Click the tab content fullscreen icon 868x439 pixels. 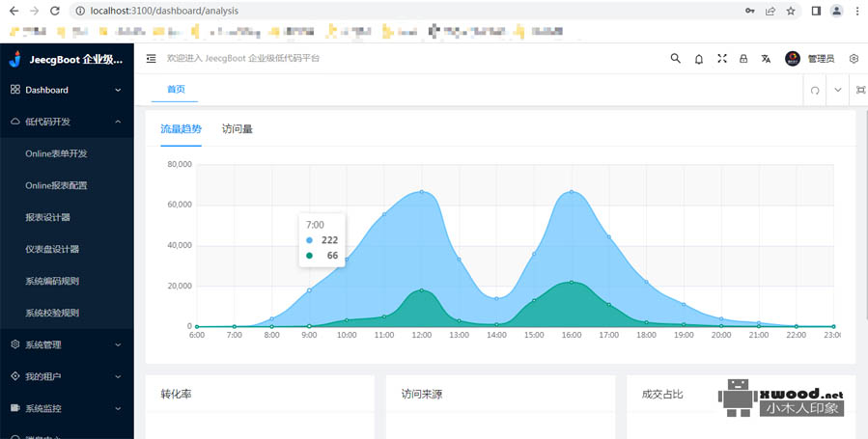860,90
